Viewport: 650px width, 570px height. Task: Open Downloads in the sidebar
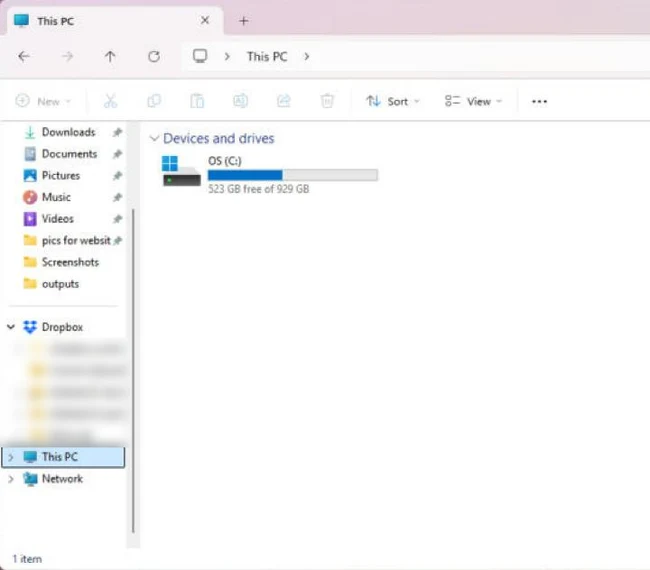pos(68,132)
